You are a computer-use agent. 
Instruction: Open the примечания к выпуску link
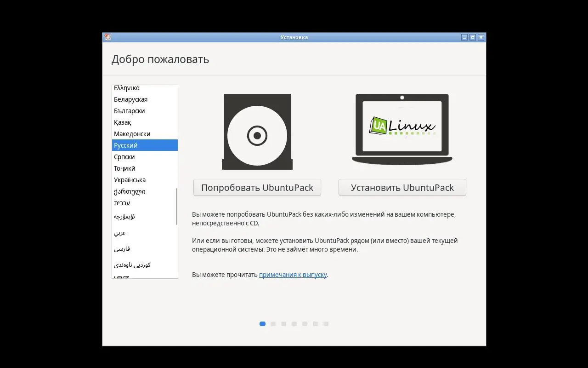(293, 275)
